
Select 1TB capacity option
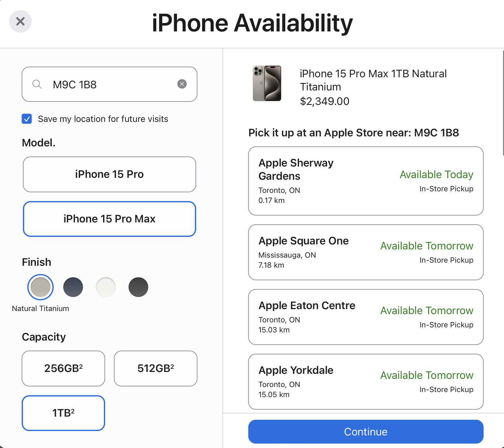point(63,413)
